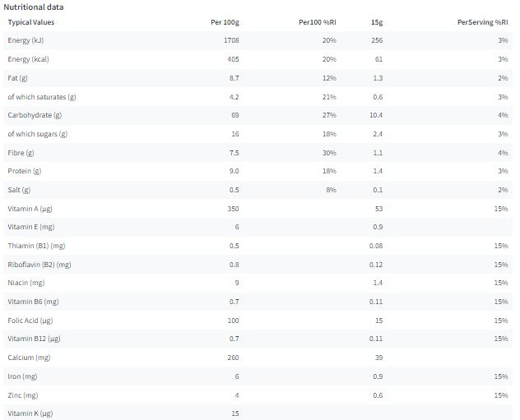The width and height of the screenshot is (520, 420).
Task: Click the Nutritional data heading
Action: click(34, 7)
